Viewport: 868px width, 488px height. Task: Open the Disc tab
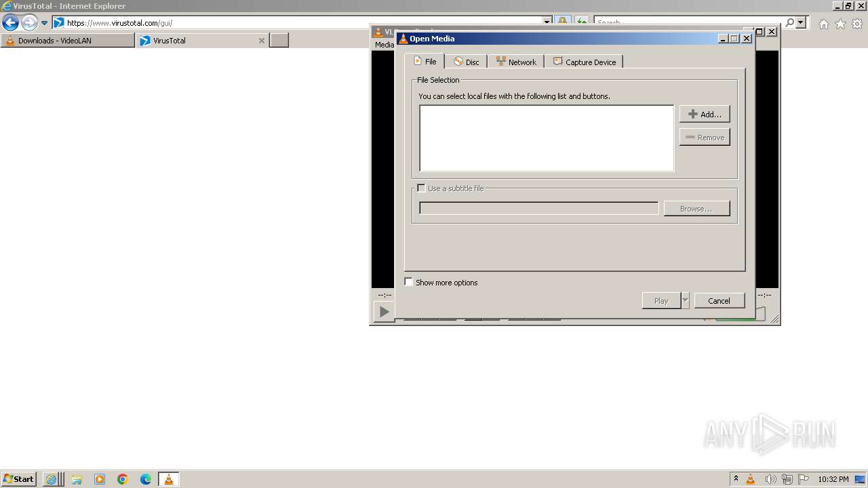click(x=466, y=62)
